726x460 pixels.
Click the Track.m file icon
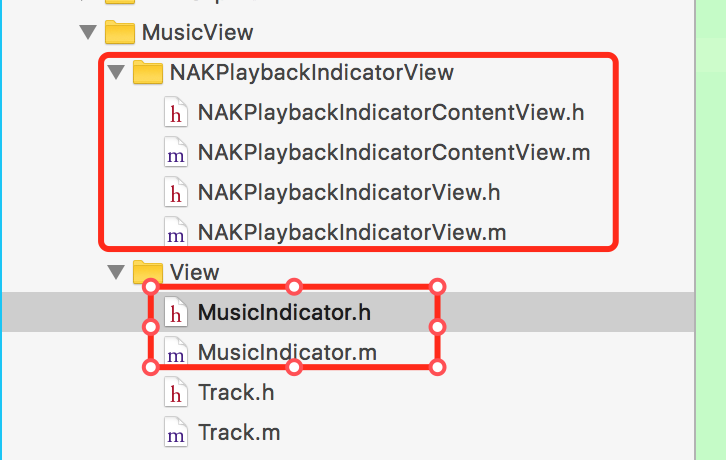click(176, 433)
